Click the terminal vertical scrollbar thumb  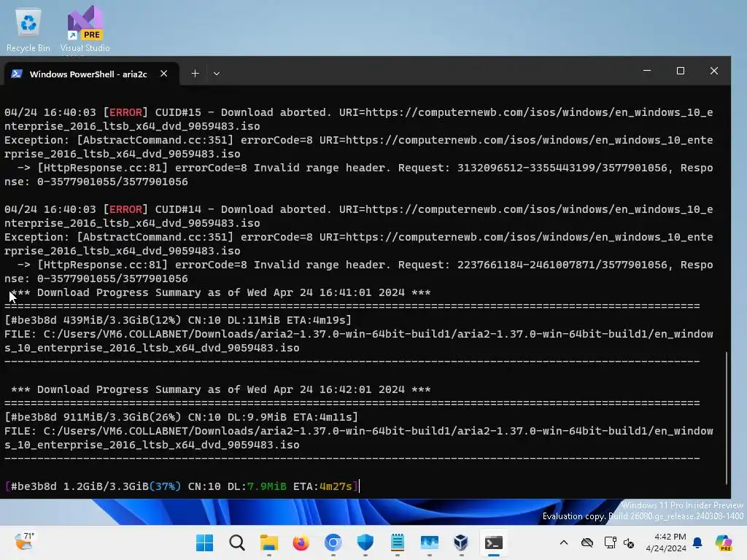(726, 418)
